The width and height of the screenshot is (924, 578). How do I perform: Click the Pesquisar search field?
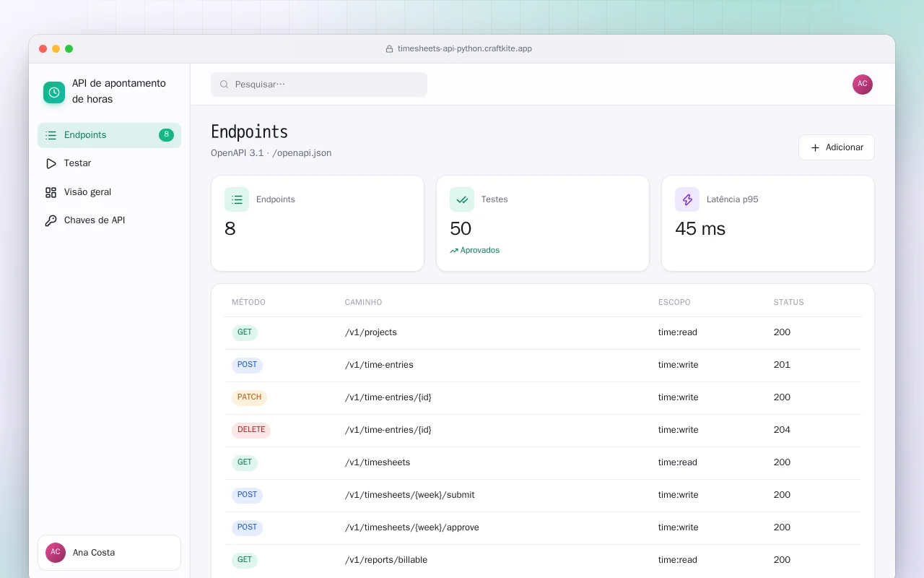tap(319, 85)
